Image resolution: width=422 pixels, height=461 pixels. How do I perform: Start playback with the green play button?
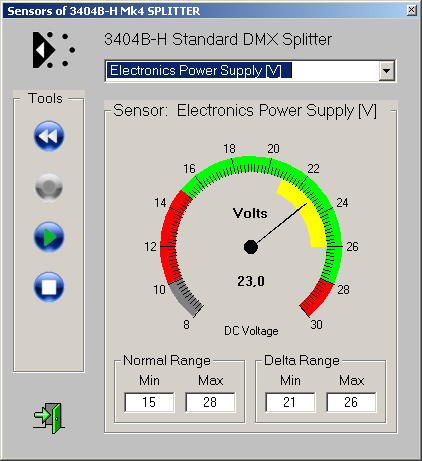[49, 237]
